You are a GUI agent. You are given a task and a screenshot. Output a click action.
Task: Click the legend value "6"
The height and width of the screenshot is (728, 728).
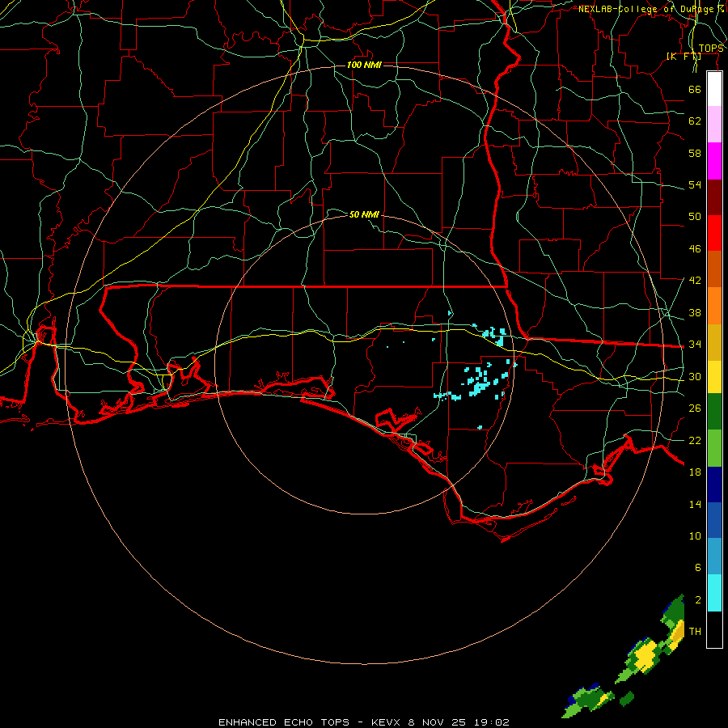click(x=697, y=568)
